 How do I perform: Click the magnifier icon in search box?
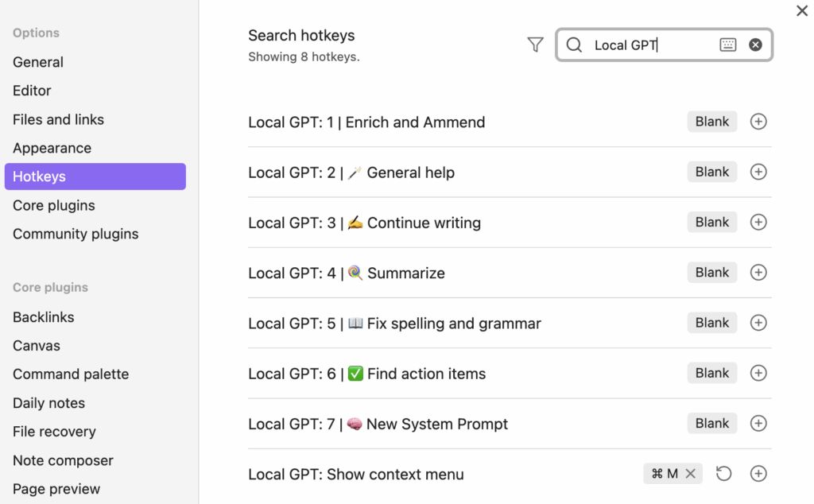(x=574, y=45)
